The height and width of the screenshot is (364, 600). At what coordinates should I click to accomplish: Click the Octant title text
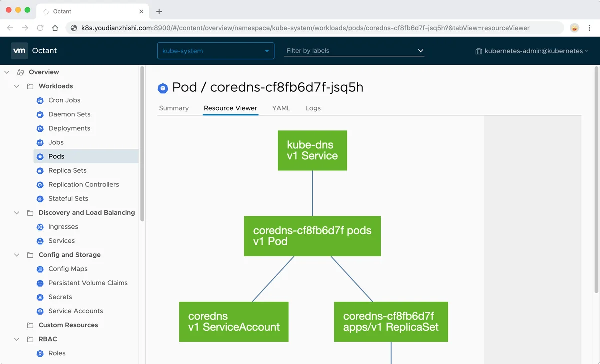pos(44,51)
